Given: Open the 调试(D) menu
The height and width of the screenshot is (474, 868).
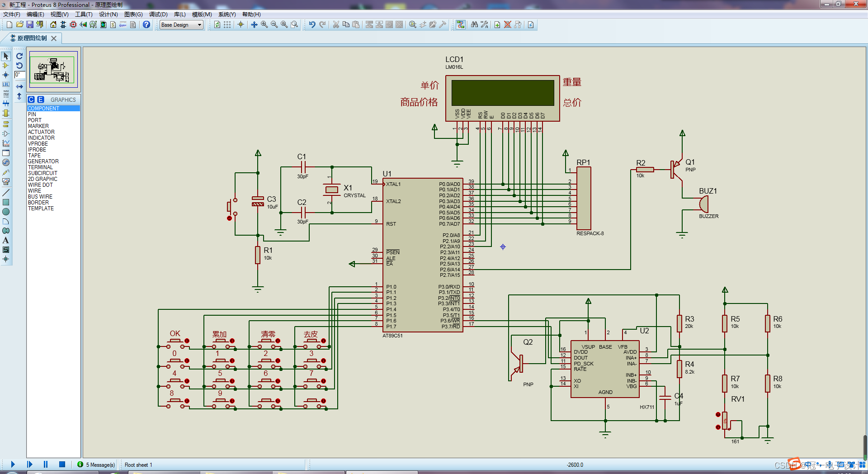Looking at the screenshot, I should 158,14.
